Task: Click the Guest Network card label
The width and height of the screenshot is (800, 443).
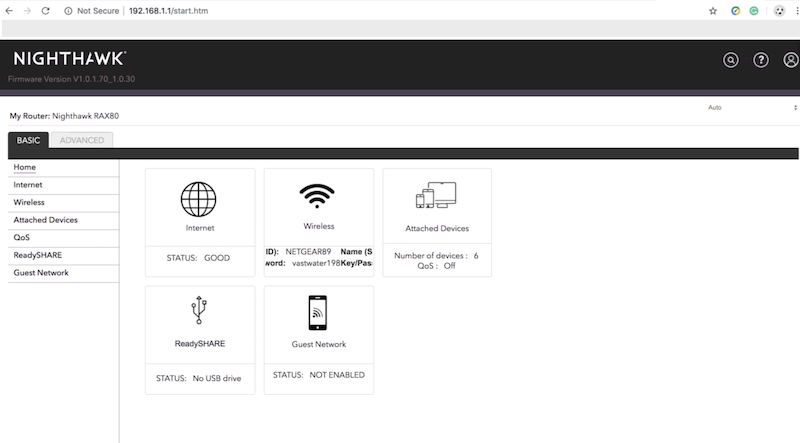Action: [319, 344]
